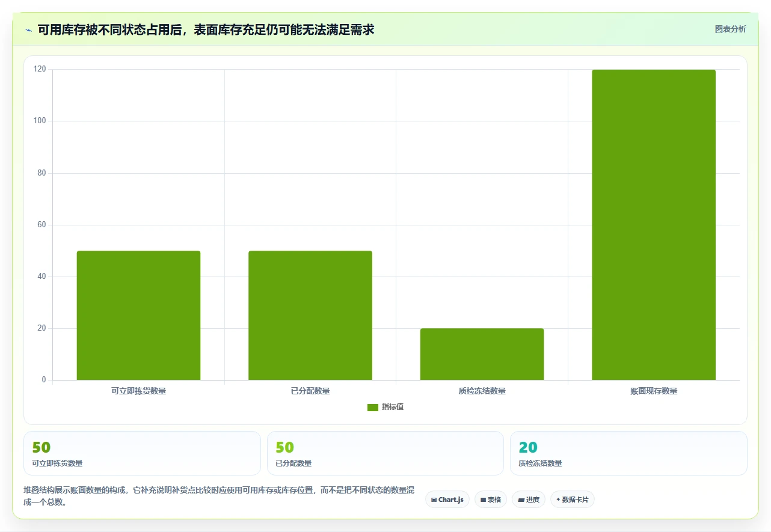771x532 pixels.
Task: Open the 50 可立即拣货数量 data card
Action: pos(142,453)
